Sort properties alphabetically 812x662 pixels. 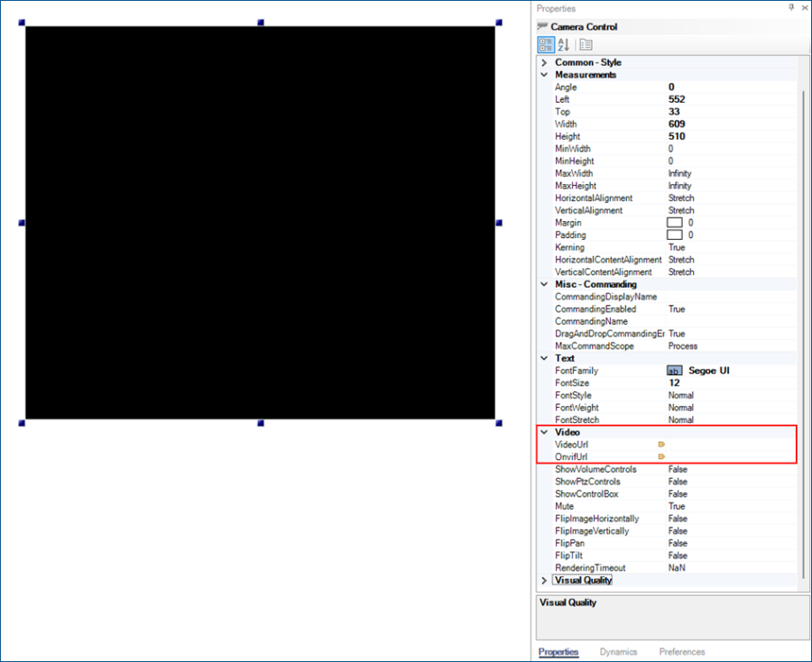[564, 45]
